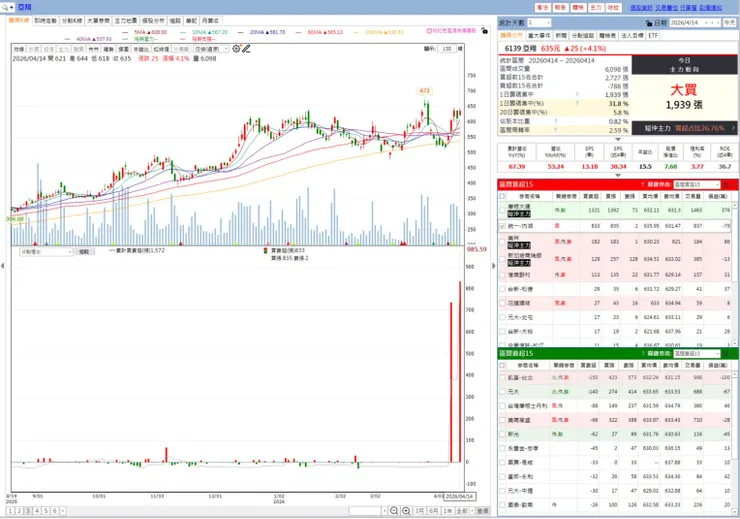The height and width of the screenshot is (519, 740).
Task: Switch to the 即時走勢 tab
Action: pos(45,21)
